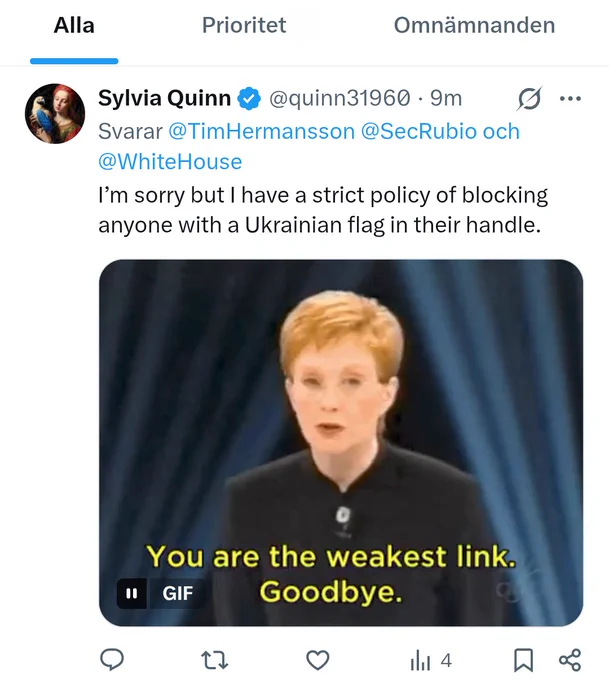Open the @TimHermansson mention link

point(262,131)
